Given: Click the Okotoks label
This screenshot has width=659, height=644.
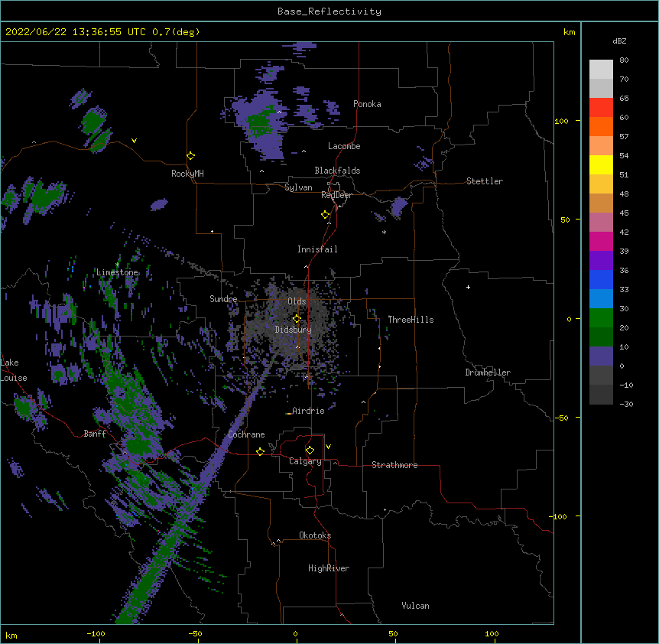Looking at the screenshot, I should (315, 535).
